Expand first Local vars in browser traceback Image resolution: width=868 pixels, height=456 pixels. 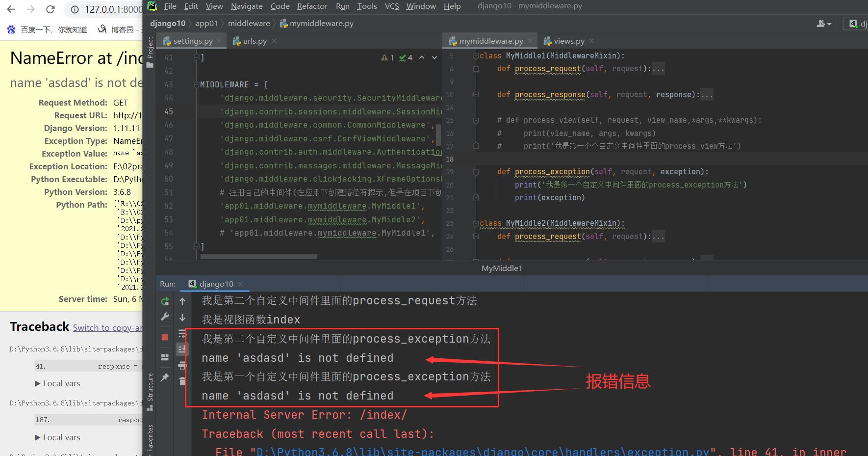[x=57, y=383]
